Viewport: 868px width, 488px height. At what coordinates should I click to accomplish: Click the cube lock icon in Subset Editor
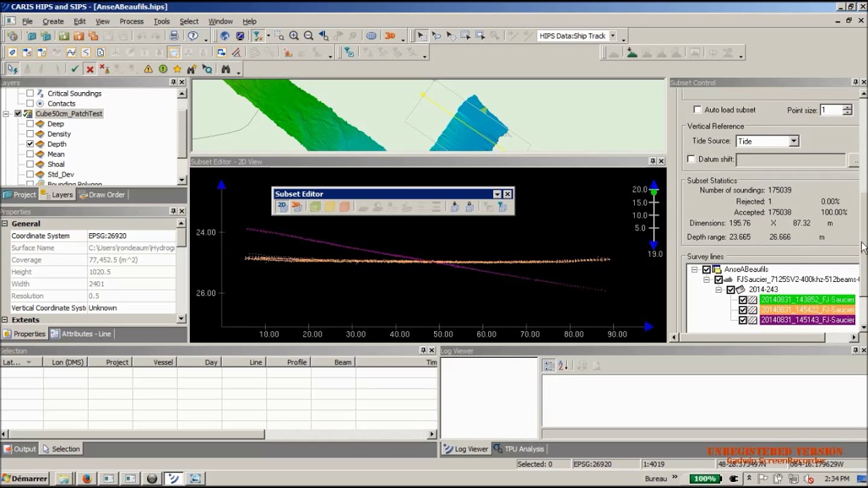tap(469, 207)
